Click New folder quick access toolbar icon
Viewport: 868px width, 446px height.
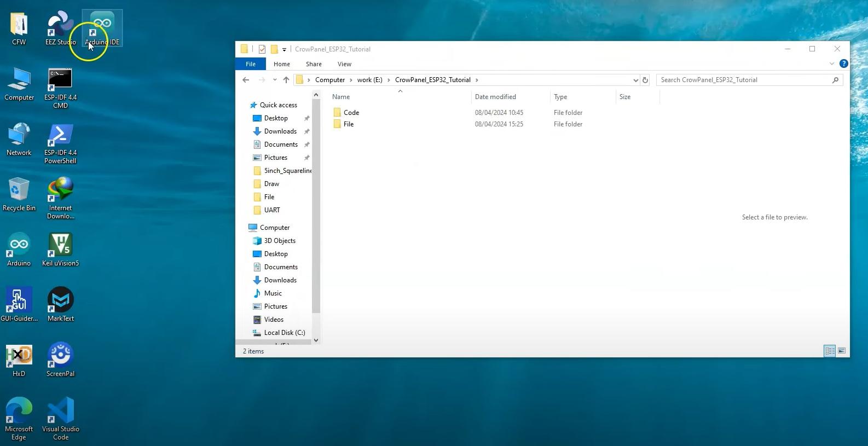pos(274,49)
